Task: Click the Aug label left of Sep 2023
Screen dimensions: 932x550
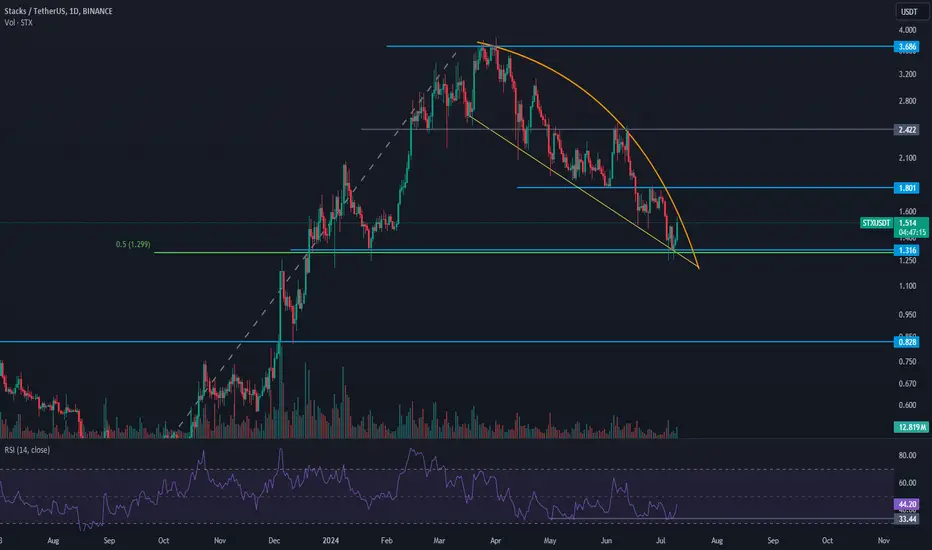Action: coord(53,540)
